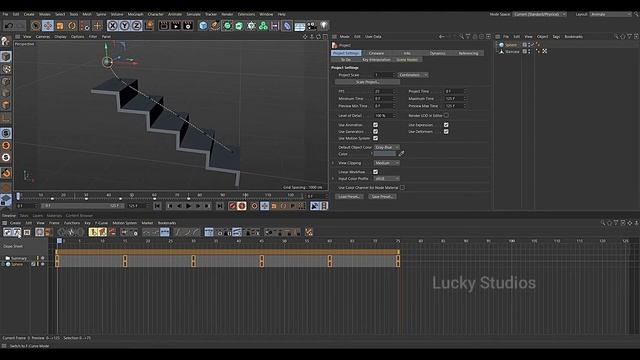Open the timeline F-Curve menu
640x360 pixels.
101,223
